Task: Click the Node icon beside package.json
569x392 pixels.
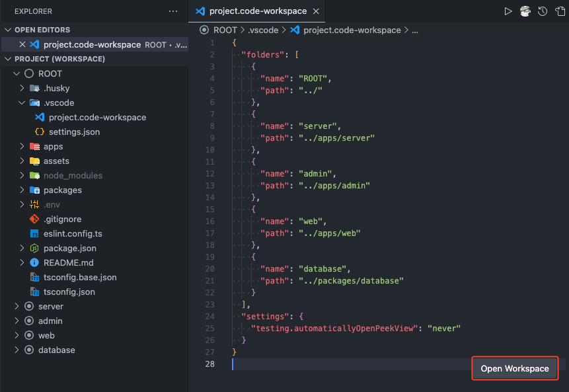Action: [34, 249]
